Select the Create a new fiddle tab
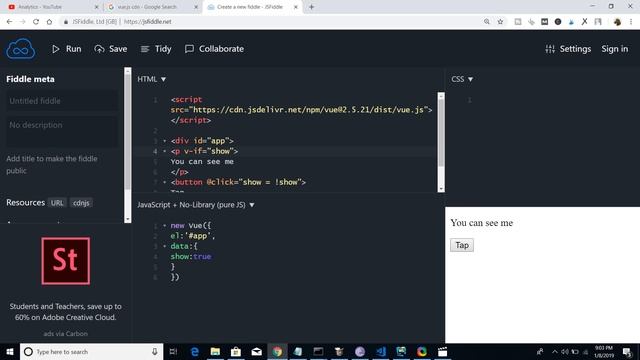Image resolution: width=640 pixels, height=360 pixels. click(x=251, y=7)
